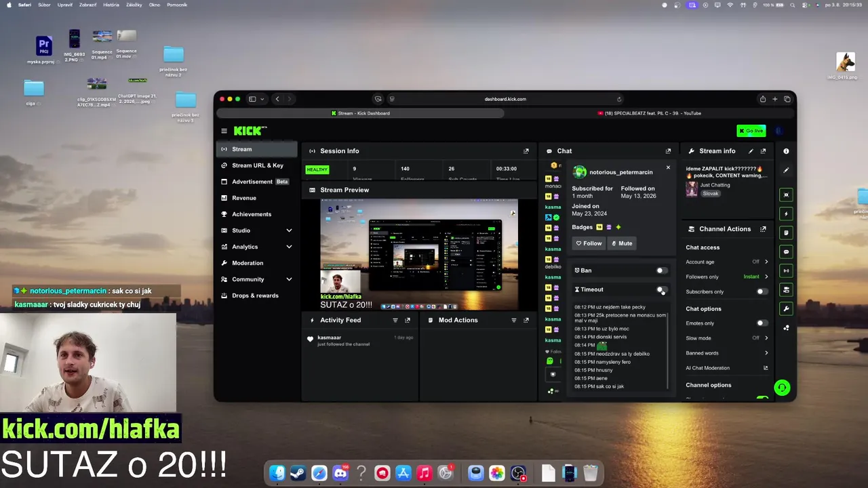Click the green headset support button
This screenshot has height=488, width=868.
click(782, 388)
